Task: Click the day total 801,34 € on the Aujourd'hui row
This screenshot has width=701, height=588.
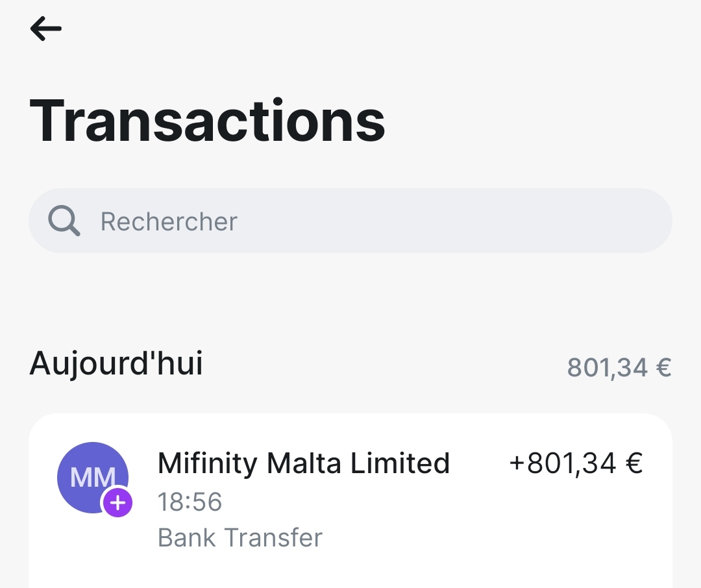Action: (619, 367)
